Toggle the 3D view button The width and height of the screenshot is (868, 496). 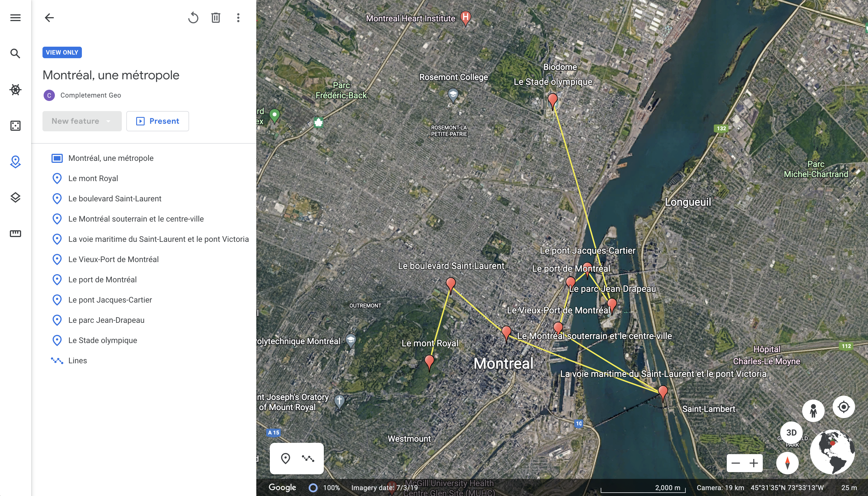pyautogui.click(x=791, y=432)
